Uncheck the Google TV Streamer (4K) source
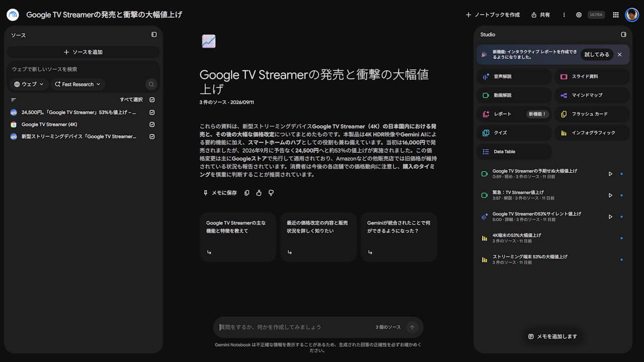This screenshot has width=644, height=362. [x=152, y=124]
